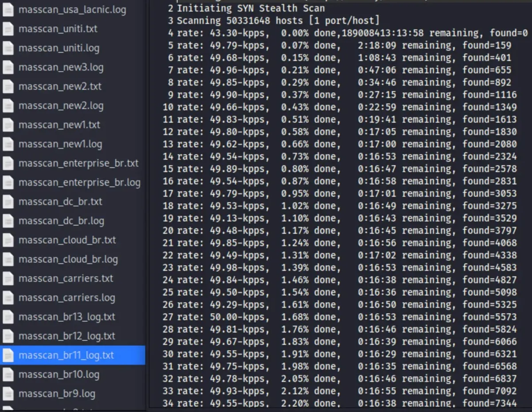Click the 'found=4068' value
The width and height of the screenshot is (532, 412).
pos(489,243)
